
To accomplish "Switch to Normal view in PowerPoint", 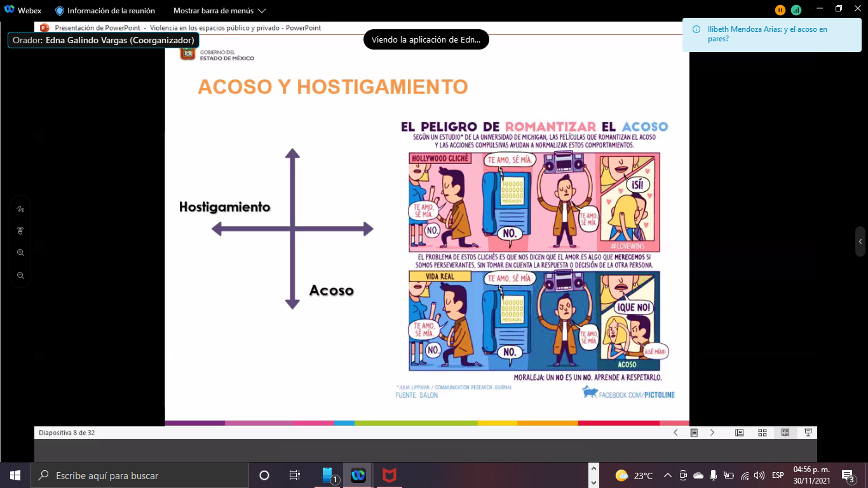I will click(740, 433).
